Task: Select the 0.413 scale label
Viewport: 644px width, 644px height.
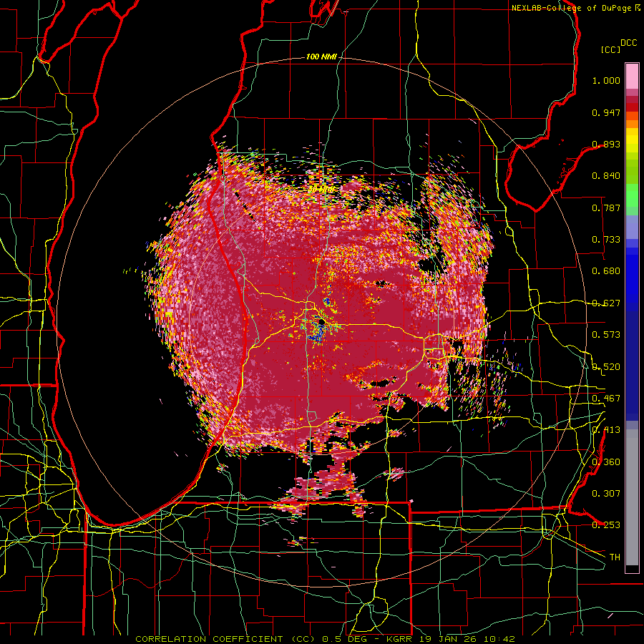Action: (606, 430)
